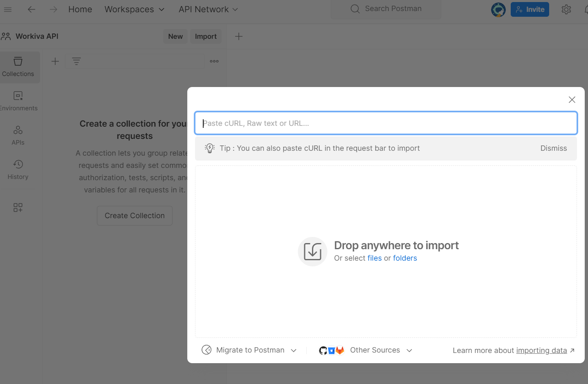
Task: Expand the Workspaces dropdown
Action: [135, 9]
